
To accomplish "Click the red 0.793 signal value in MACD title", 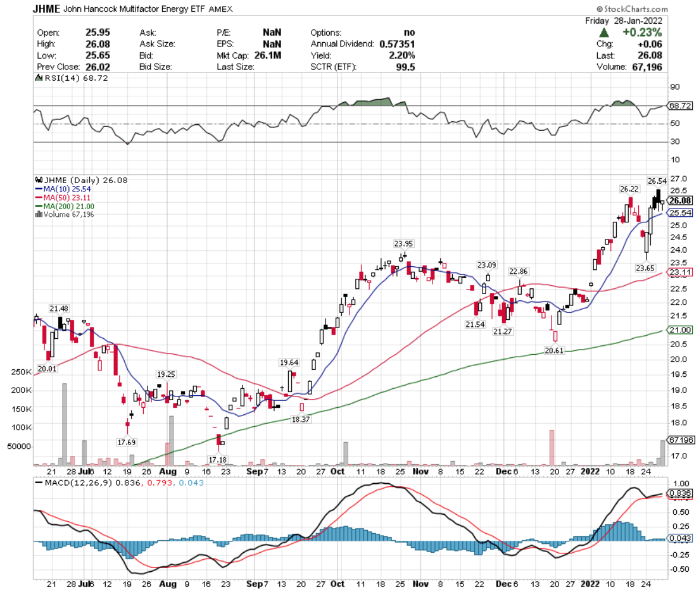I will [160, 483].
